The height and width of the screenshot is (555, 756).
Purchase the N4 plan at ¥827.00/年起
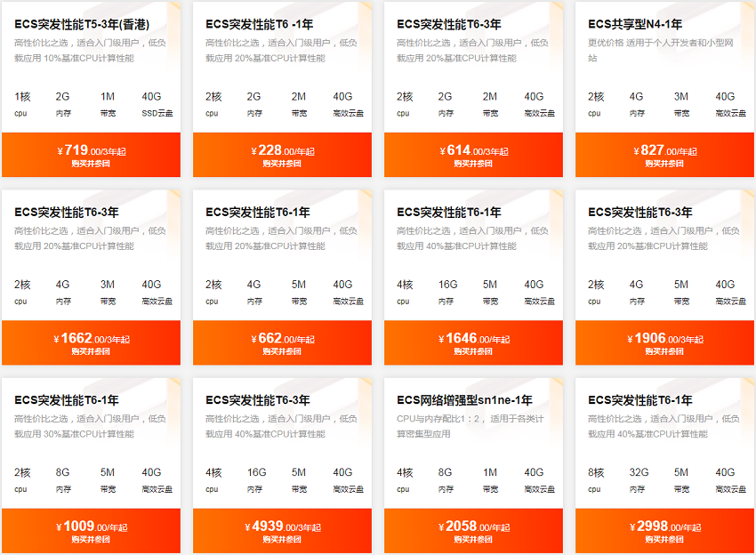click(664, 155)
